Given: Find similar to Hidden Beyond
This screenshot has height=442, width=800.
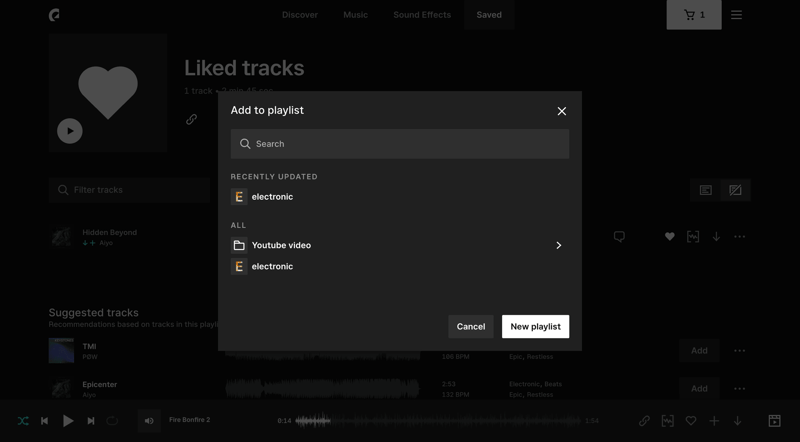Looking at the screenshot, I should (x=693, y=236).
